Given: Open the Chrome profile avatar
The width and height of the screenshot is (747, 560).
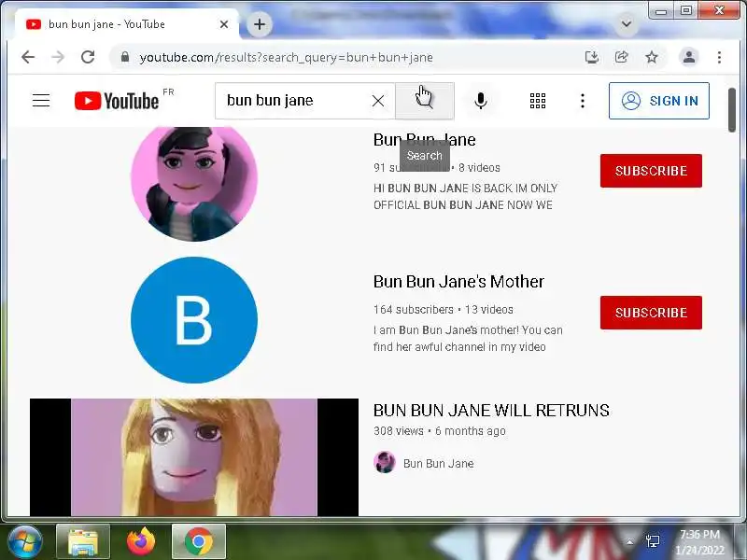Looking at the screenshot, I should pos(689,57).
